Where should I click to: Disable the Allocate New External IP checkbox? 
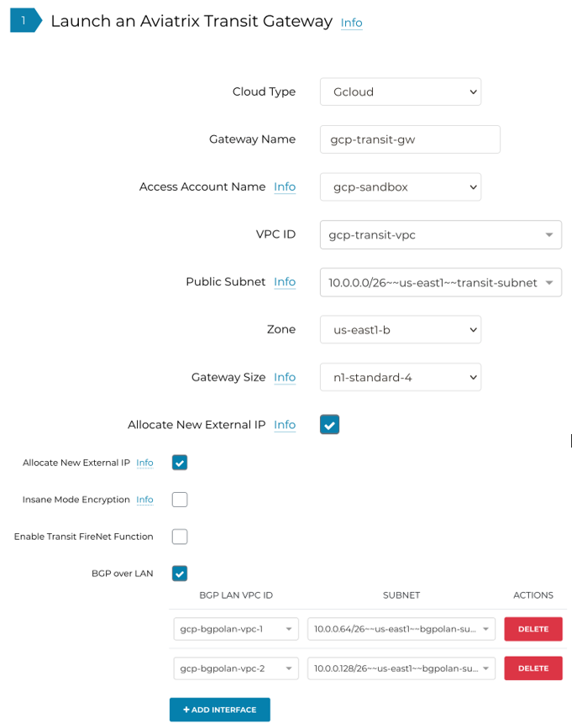329,424
